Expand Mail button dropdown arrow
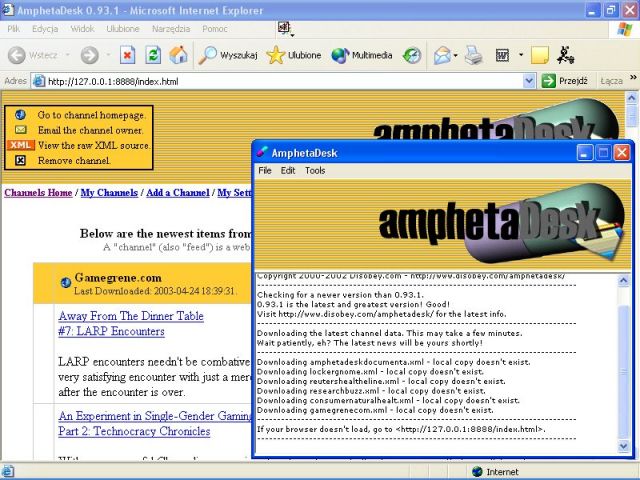 pyautogui.click(x=456, y=55)
